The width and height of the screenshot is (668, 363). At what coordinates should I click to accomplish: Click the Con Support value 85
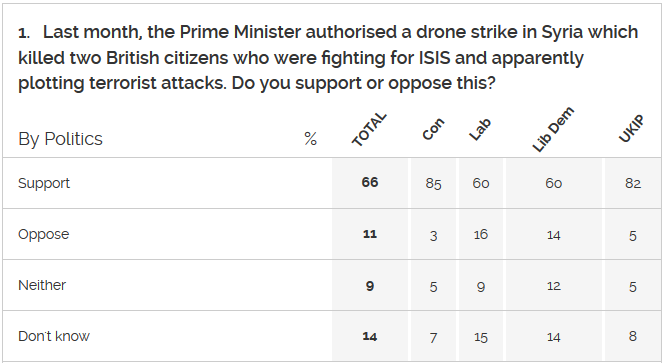tap(433, 184)
